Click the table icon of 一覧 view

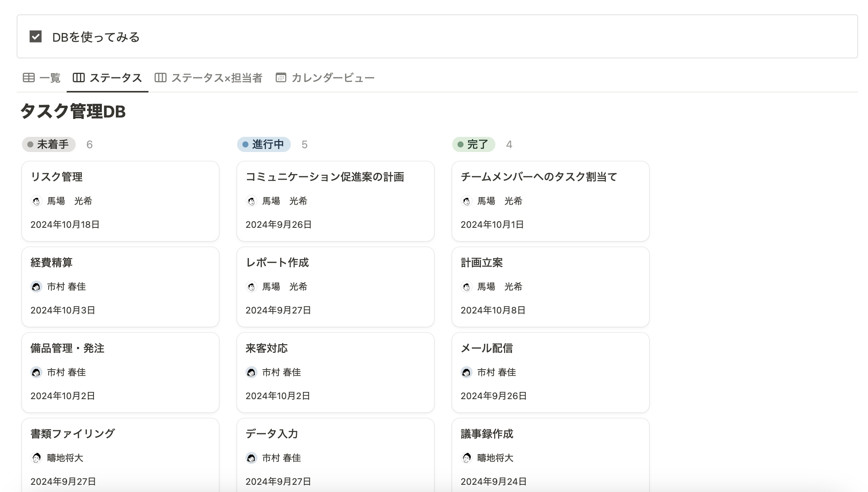point(29,78)
